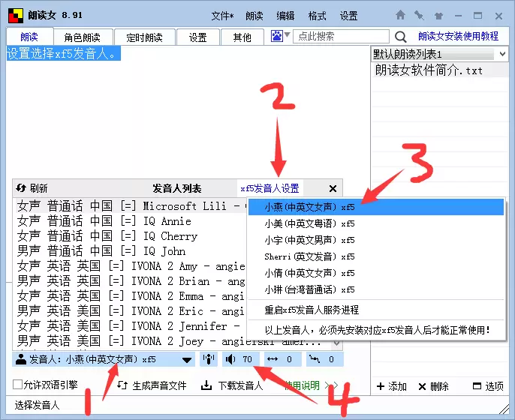The height and width of the screenshot is (420, 515).
Task: Select 朗读女软件简介.txt in the list
Action: pyautogui.click(x=440, y=70)
